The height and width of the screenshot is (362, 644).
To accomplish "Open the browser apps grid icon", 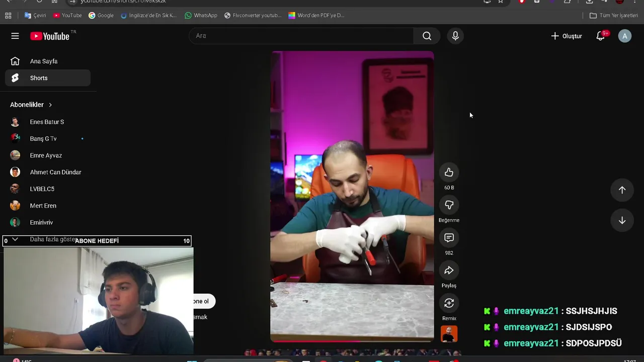I will point(8,15).
